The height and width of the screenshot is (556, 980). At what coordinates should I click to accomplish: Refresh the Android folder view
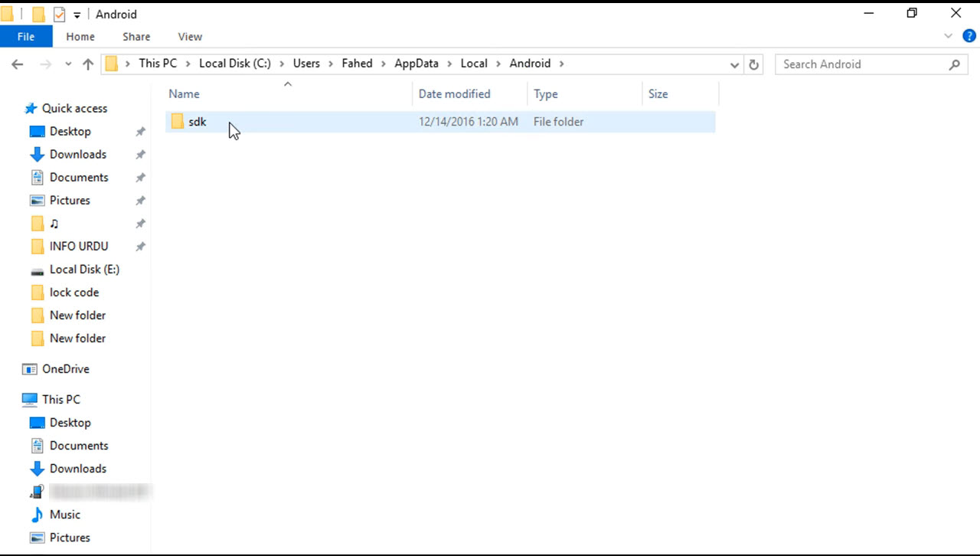(x=754, y=64)
